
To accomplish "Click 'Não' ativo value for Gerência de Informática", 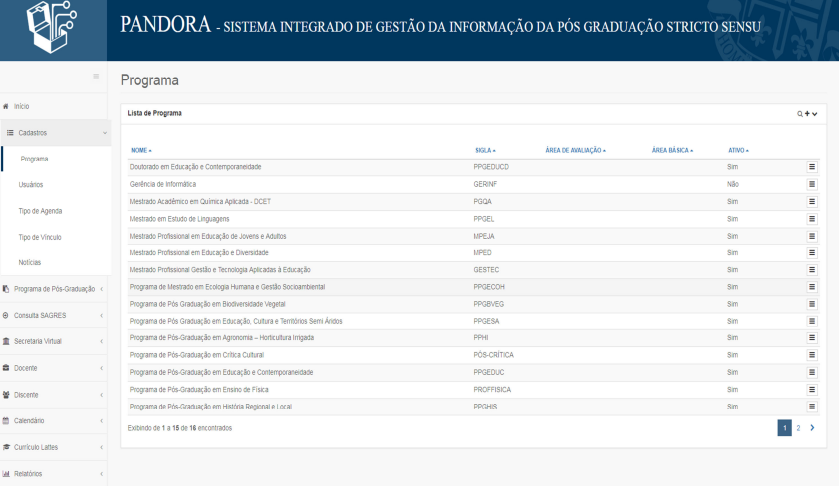I will pos(733,184).
